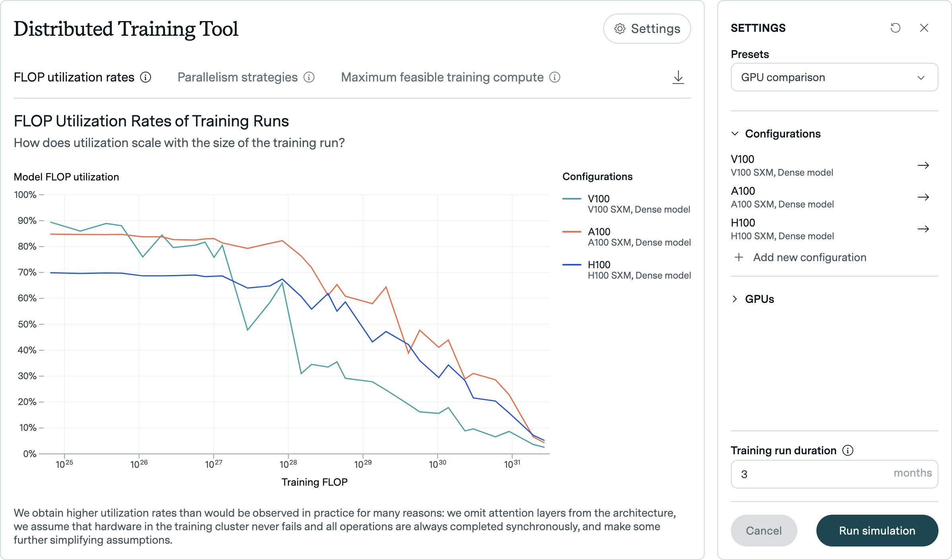Image resolution: width=952 pixels, height=560 pixels.
Task: Click Add new configuration
Action: tap(809, 258)
